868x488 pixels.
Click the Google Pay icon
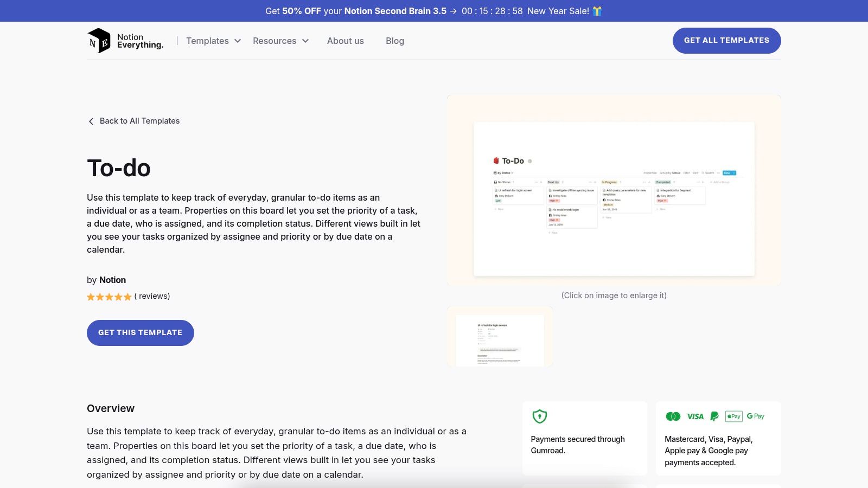click(x=755, y=416)
